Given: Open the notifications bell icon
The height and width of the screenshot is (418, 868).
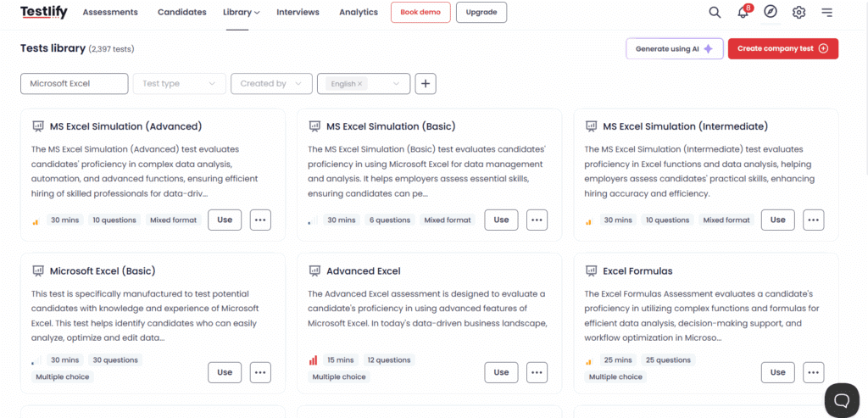Looking at the screenshot, I should (743, 12).
